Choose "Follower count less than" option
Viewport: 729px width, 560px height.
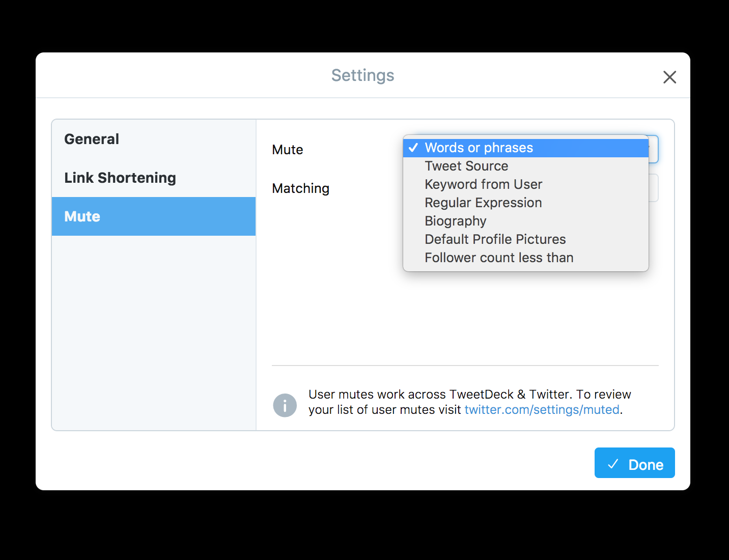coord(499,258)
